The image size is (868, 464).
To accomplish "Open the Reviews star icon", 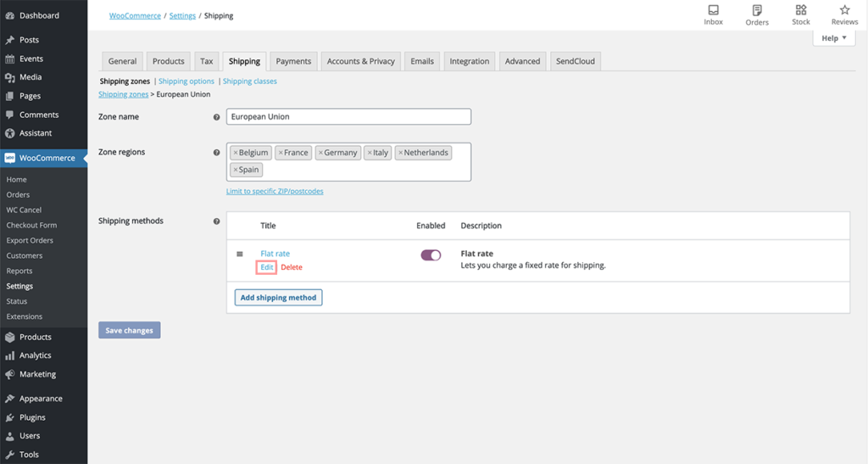I will 844,10.
